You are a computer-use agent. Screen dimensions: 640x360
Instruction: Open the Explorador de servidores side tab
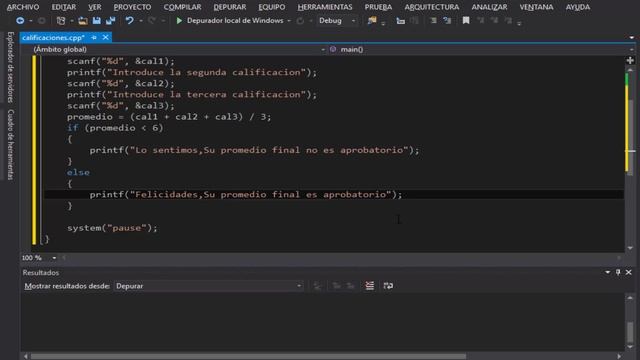(x=11, y=67)
